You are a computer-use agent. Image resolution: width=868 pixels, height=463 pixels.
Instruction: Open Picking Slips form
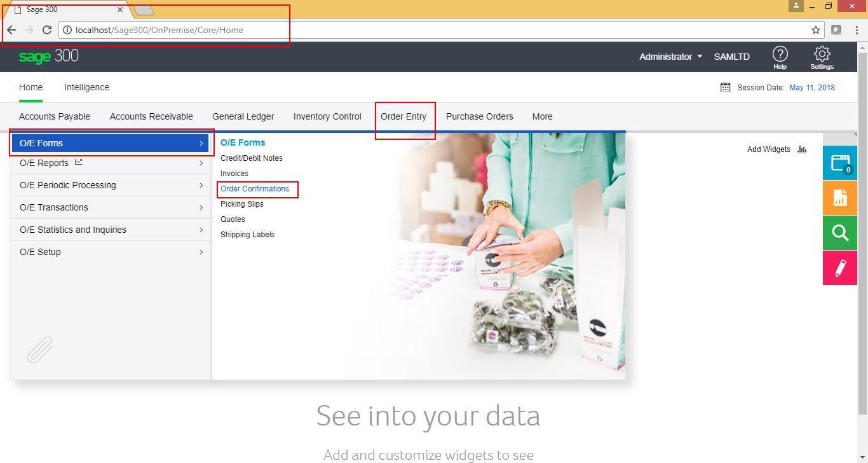(242, 204)
